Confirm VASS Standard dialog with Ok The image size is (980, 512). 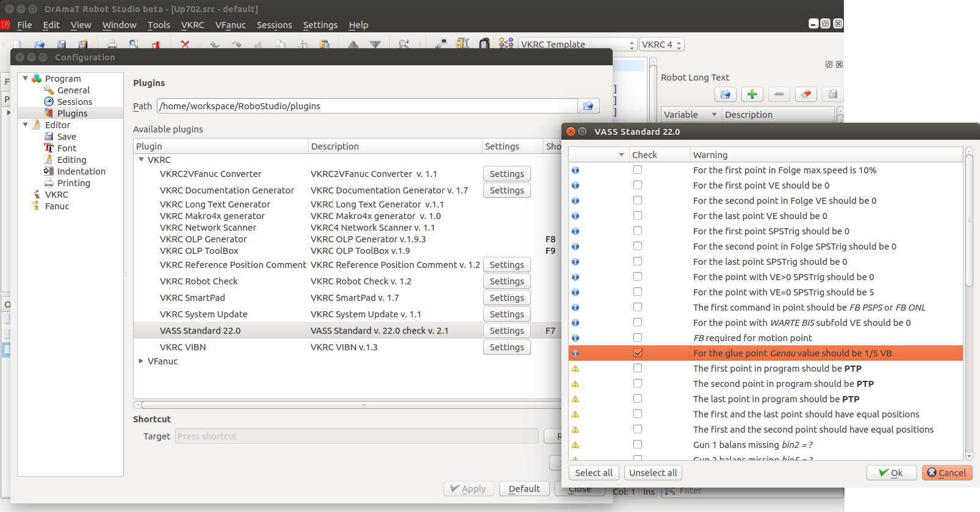pyautogui.click(x=892, y=473)
